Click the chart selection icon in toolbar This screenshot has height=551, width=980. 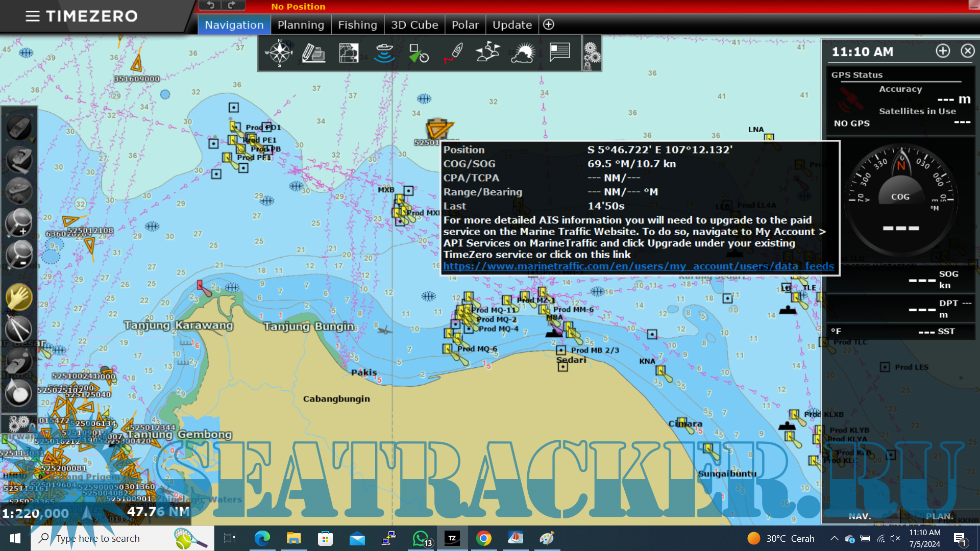coord(349,53)
